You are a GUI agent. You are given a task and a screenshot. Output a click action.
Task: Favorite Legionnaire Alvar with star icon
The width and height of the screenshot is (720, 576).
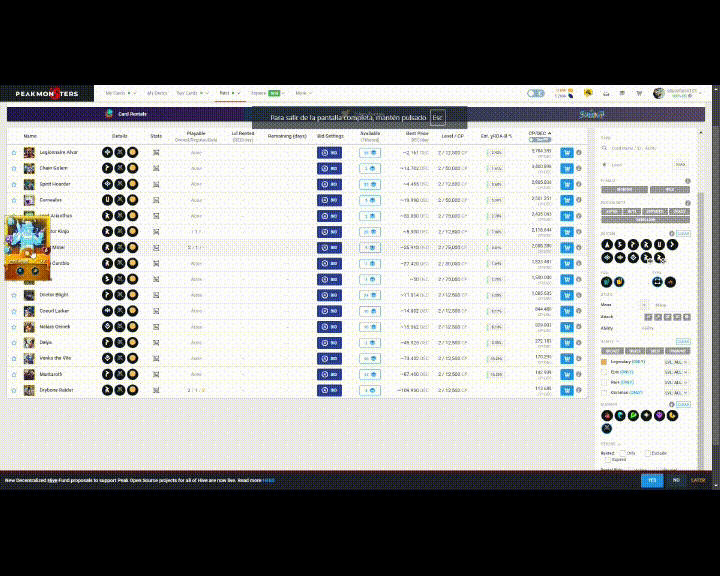[14, 152]
